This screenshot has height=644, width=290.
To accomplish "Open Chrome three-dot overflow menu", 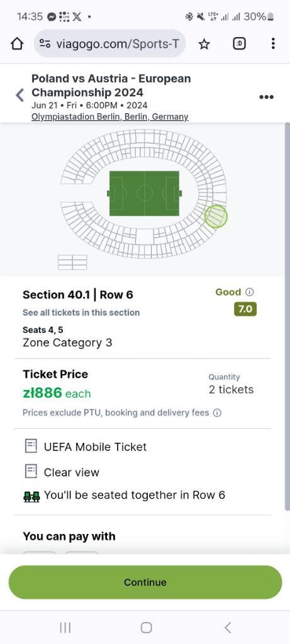I will tap(273, 43).
